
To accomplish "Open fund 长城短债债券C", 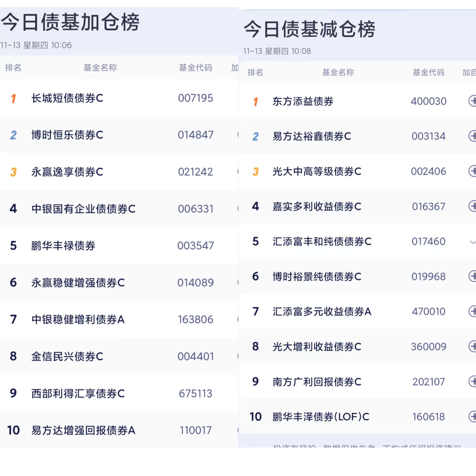I will [67, 98].
